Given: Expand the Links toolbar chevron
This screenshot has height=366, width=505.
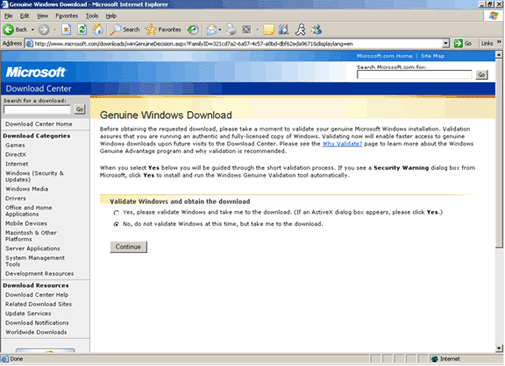Looking at the screenshot, I should [x=499, y=42].
